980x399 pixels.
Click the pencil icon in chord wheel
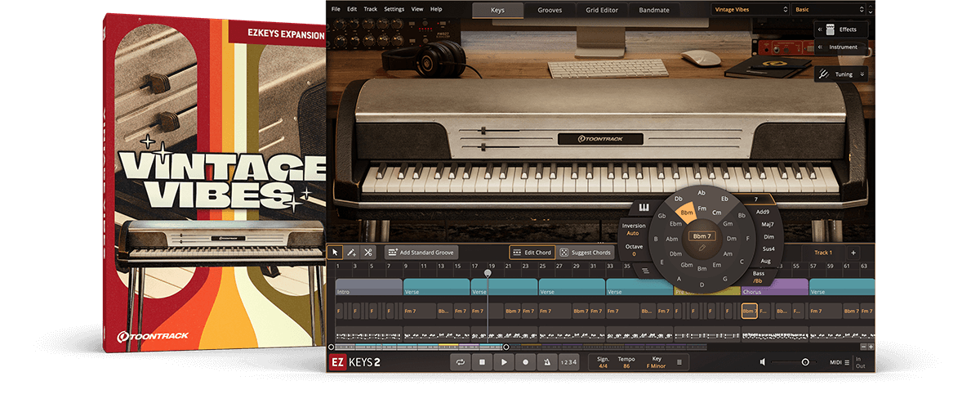tap(702, 246)
